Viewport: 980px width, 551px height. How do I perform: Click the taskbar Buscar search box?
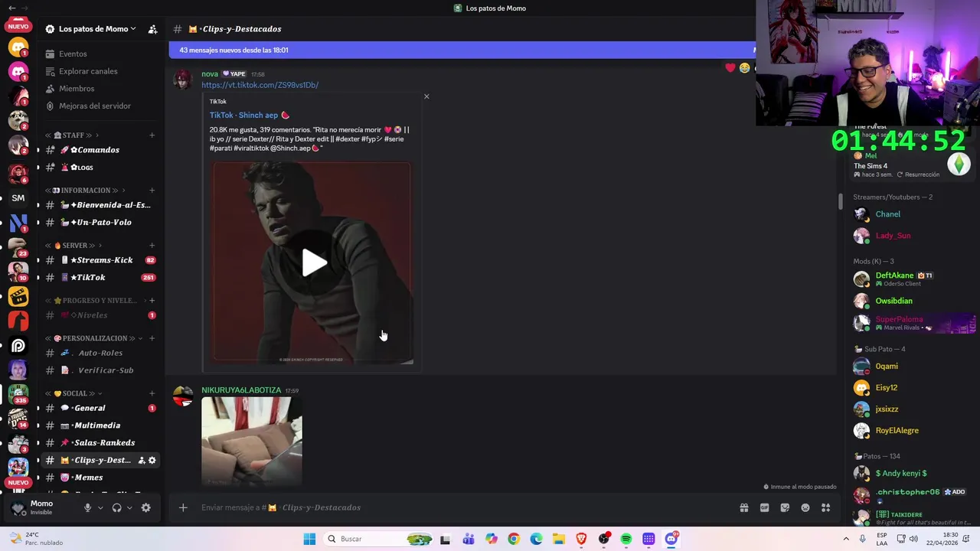coord(380,539)
